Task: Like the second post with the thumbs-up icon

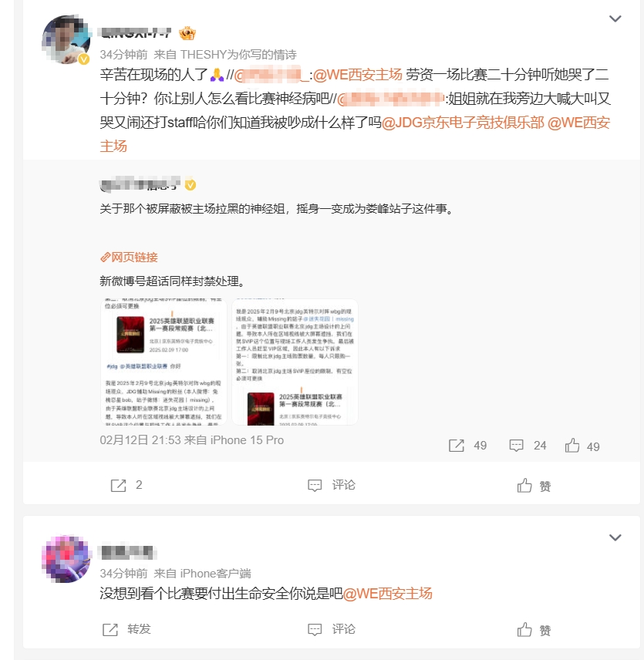Action: [524, 630]
